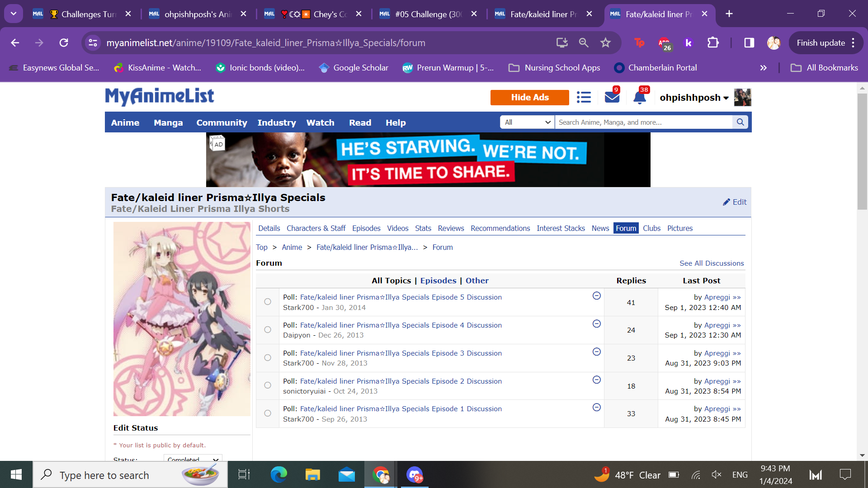
Task: Collapse the Episode 5 Discussion topic minus icon
Action: [596, 296]
